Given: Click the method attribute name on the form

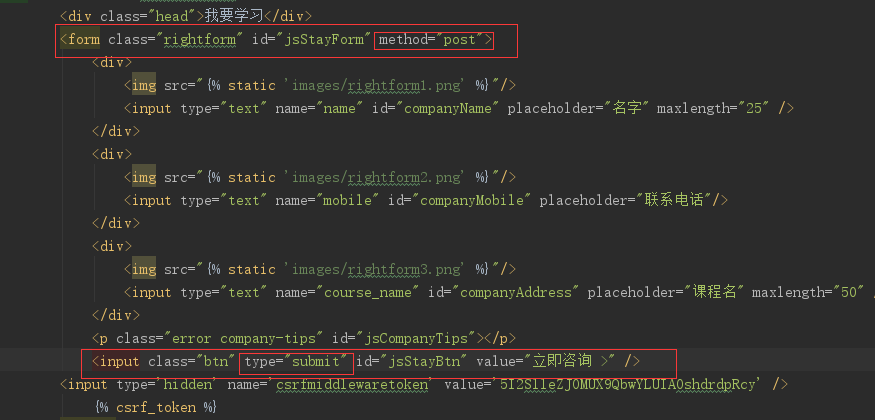Looking at the screenshot, I should (x=403, y=40).
